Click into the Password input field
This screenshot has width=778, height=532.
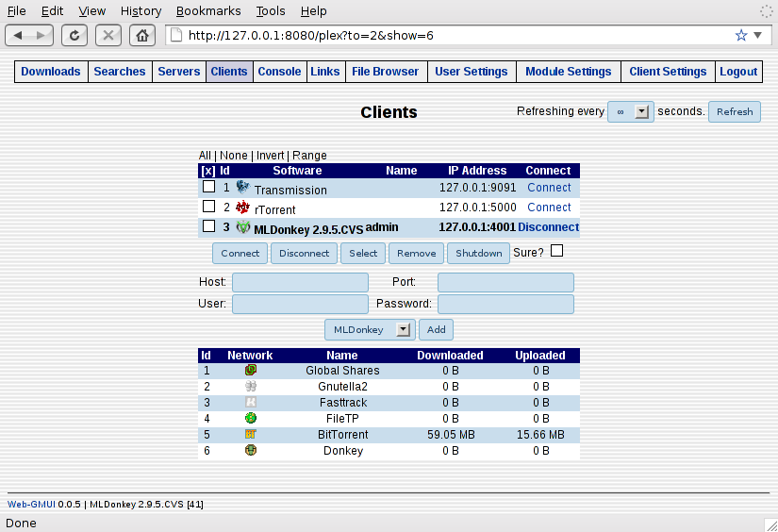coord(505,305)
